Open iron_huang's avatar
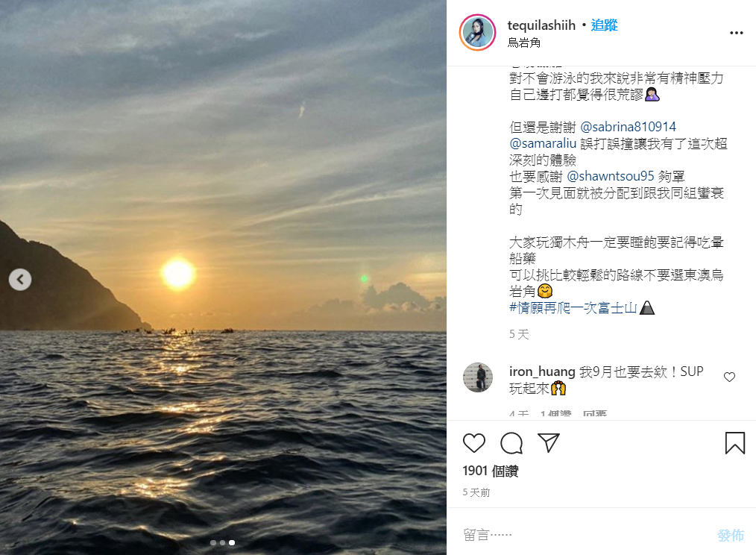Screen dimensions: 756x555 [x=478, y=377]
